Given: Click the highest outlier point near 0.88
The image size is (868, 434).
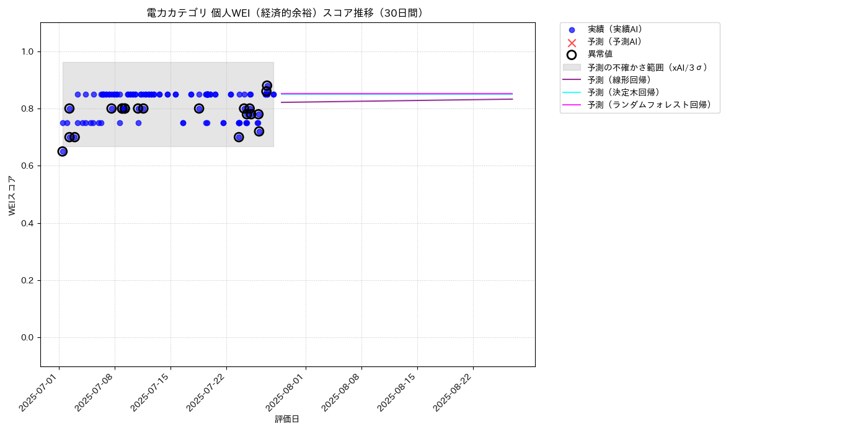Looking at the screenshot, I should 267,86.
